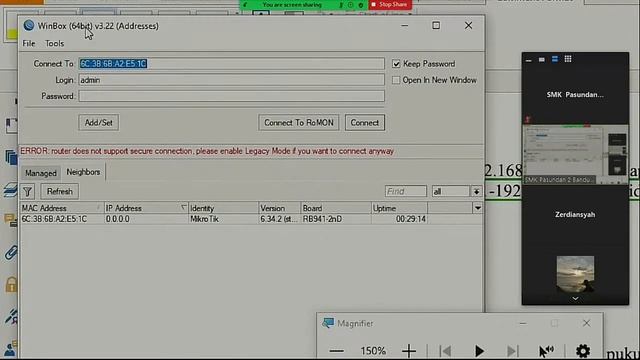Click the 0.0.0.0 IP address cell

pos(118,219)
